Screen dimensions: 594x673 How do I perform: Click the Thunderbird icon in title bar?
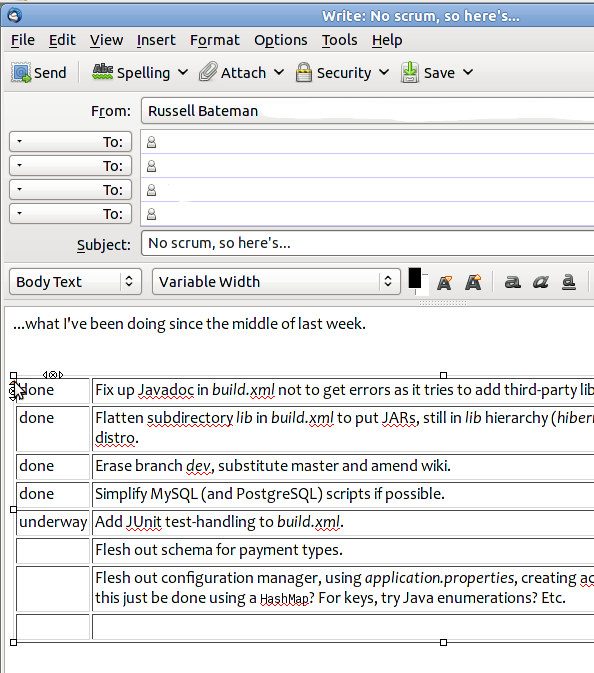14,15
